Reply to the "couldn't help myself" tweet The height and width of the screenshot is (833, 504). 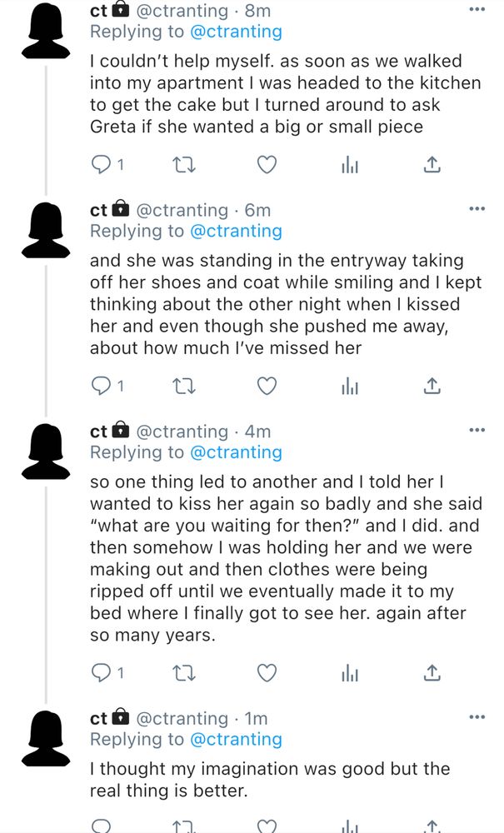[101, 165]
